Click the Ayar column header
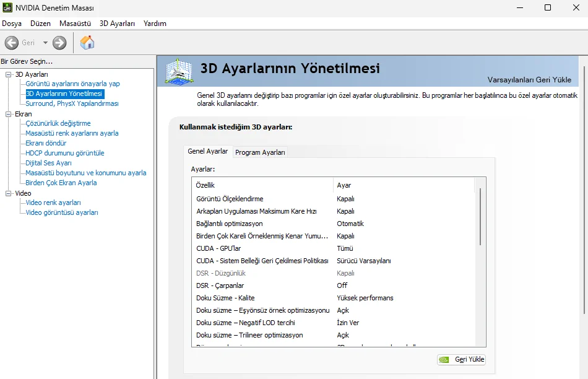The image size is (588, 379). (404, 185)
